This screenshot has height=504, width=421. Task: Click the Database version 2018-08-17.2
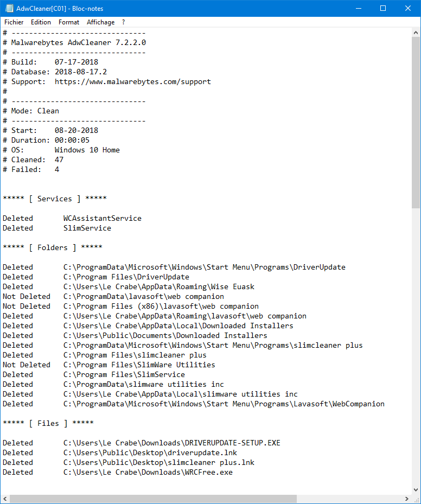(x=81, y=72)
